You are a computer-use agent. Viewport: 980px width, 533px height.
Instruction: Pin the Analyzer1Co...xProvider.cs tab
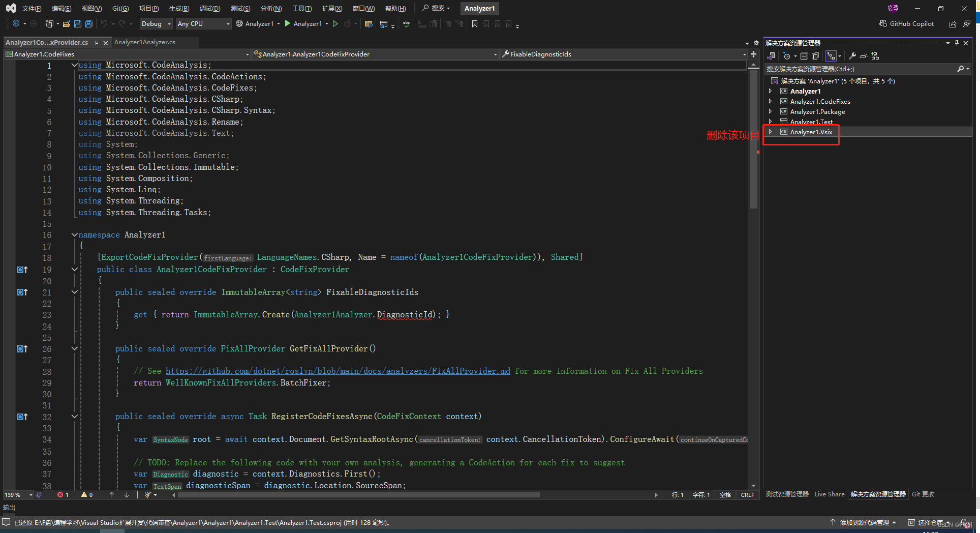(96, 43)
